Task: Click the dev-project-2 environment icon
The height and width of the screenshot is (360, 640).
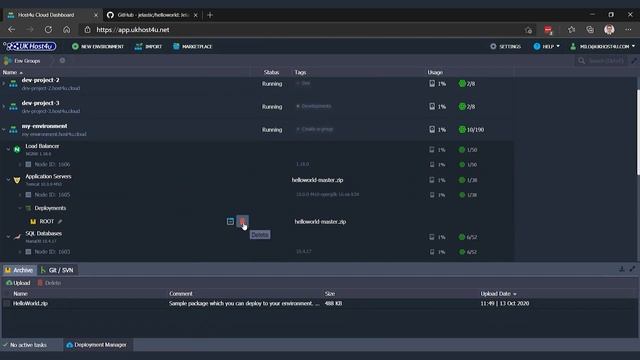Action: (x=13, y=84)
